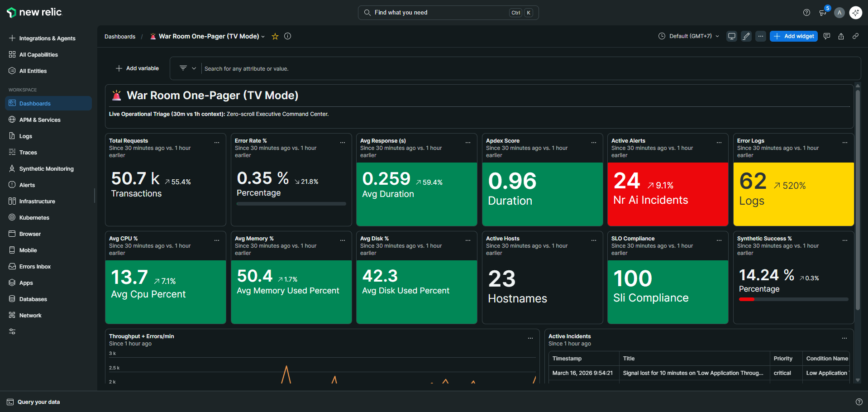Image resolution: width=868 pixels, height=412 pixels.
Task: Open dashboard info with the circled i icon
Action: pyautogui.click(x=287, y=36)
